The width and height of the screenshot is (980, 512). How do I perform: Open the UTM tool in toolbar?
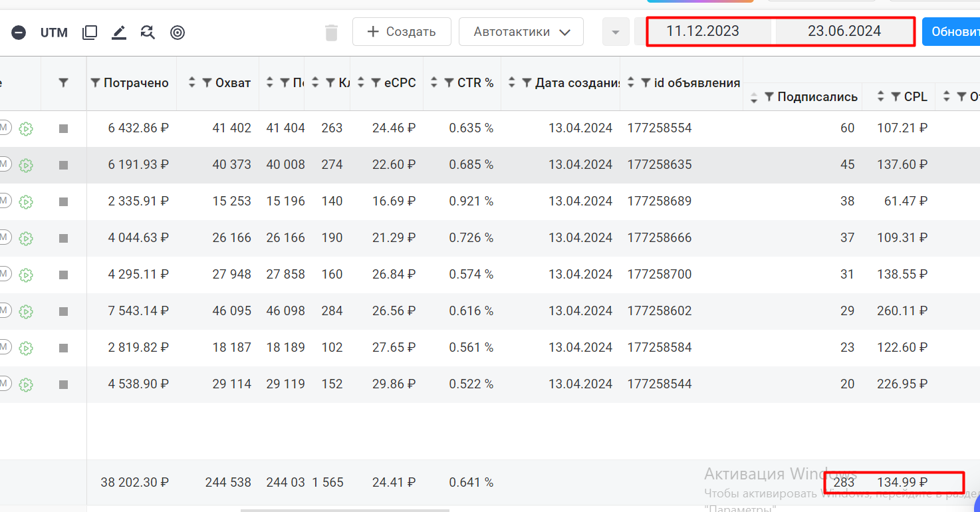click(54, 32)
